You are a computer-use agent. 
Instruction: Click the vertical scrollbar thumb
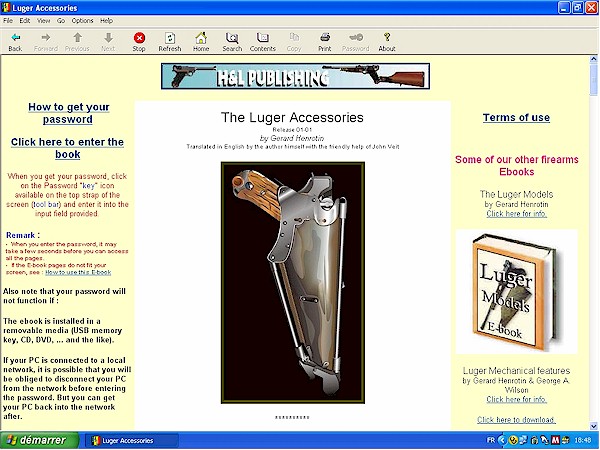pyautogui.click(x=593, y=79)
